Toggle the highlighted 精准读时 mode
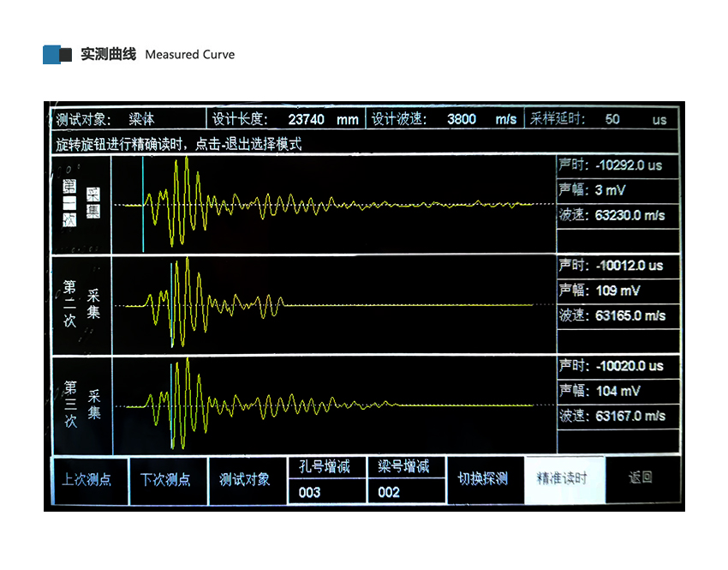The height and width of the screenshot is (570, 728). (563, 479)
